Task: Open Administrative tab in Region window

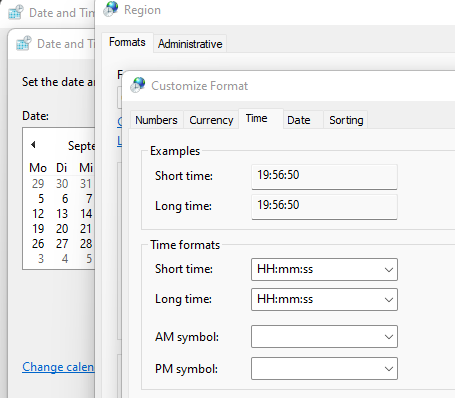Action: 190,44
